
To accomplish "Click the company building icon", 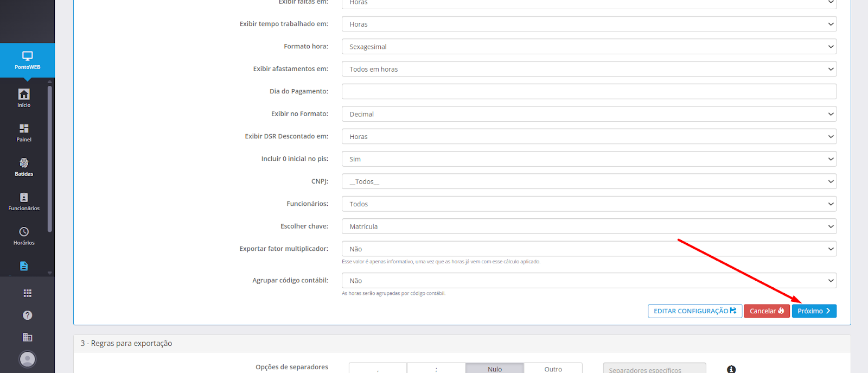I will coord(28,337).
